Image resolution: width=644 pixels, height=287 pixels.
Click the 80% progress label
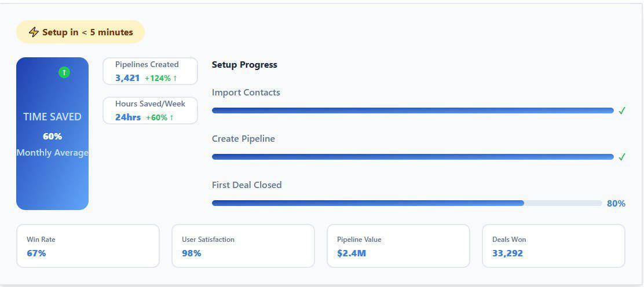click(616, 204)
